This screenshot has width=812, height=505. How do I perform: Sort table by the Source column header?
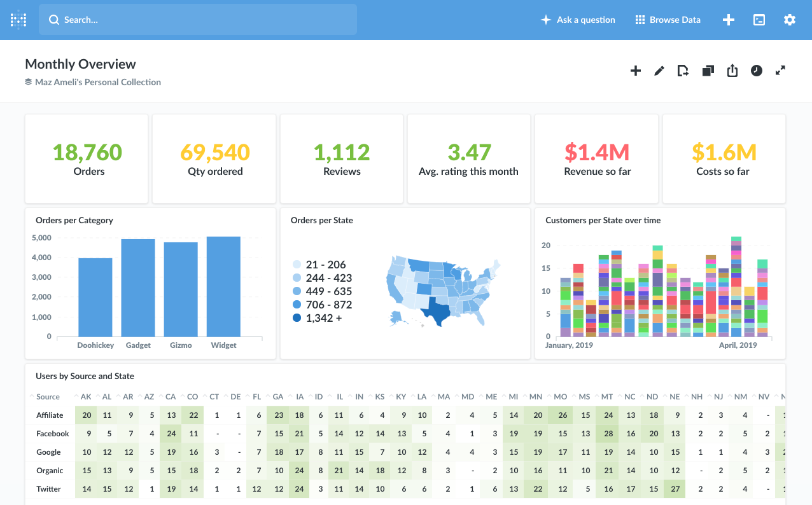tap(48, 397)
